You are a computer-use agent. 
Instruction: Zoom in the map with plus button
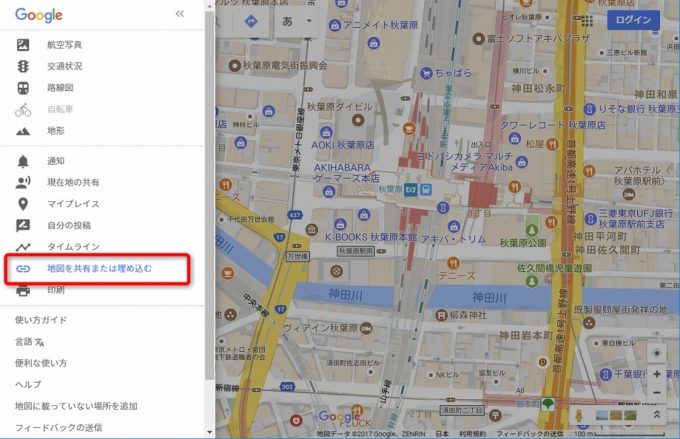pyautogui.click(x=656, y=375)
